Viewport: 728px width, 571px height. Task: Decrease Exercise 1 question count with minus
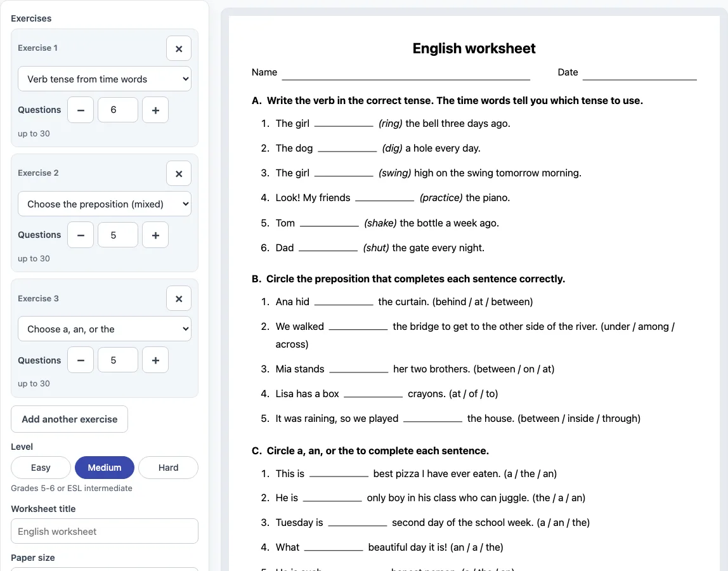pos(81,110)
